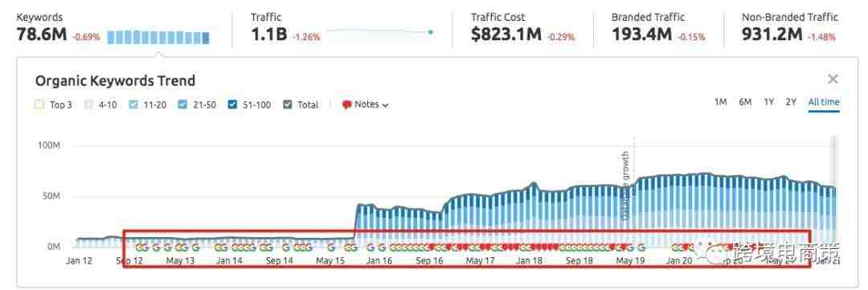Screen dimensions: 868x290
Task: Click the Traffic sparkline
Action: 379,32
